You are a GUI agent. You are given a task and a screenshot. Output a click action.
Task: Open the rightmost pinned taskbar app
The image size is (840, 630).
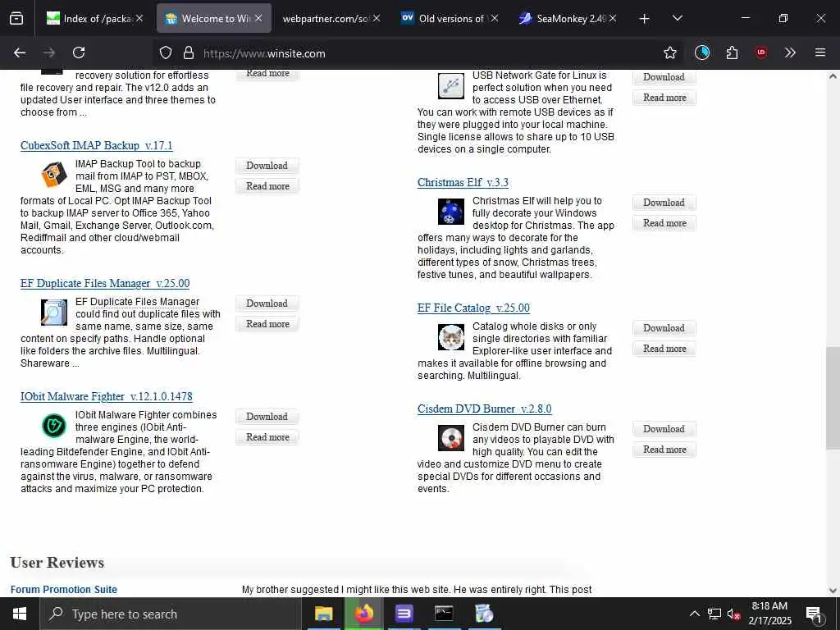pos(484,614)
